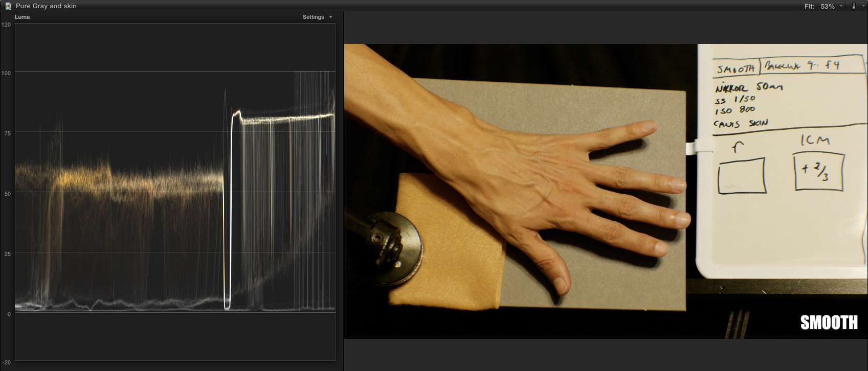
Task: Click the 0 mark on the luma scale
Action: tap(9, 314)
